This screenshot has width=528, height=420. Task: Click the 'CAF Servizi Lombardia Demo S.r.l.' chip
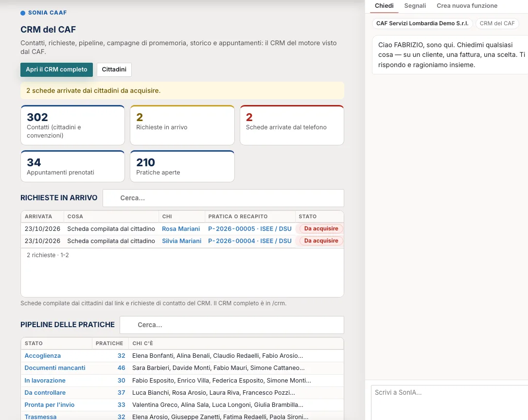pyautogui.click(x=422, y=23)
